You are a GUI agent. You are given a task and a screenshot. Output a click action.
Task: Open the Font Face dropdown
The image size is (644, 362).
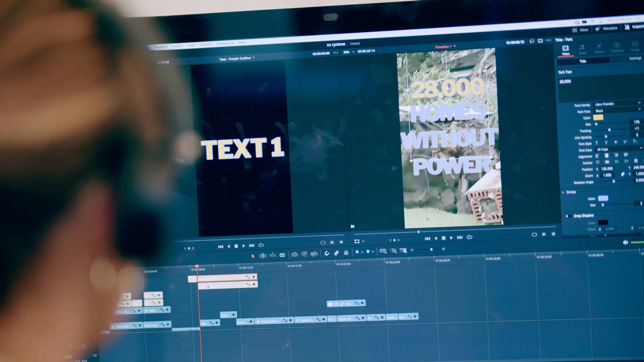click(618, 110)
